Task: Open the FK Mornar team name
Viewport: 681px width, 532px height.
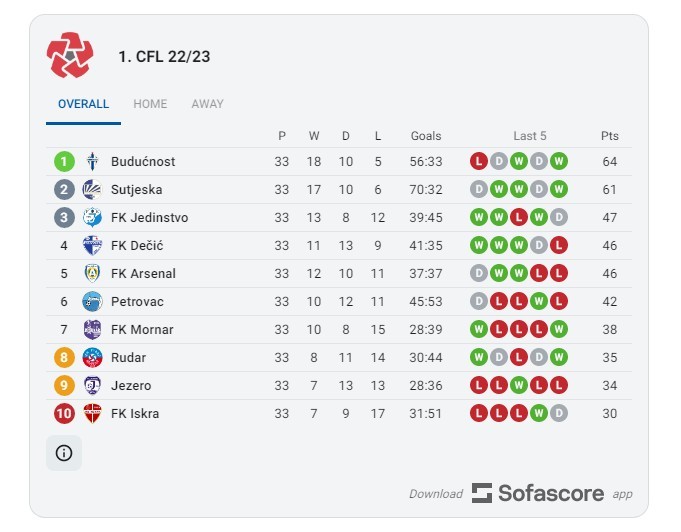Action: point(142,330)
